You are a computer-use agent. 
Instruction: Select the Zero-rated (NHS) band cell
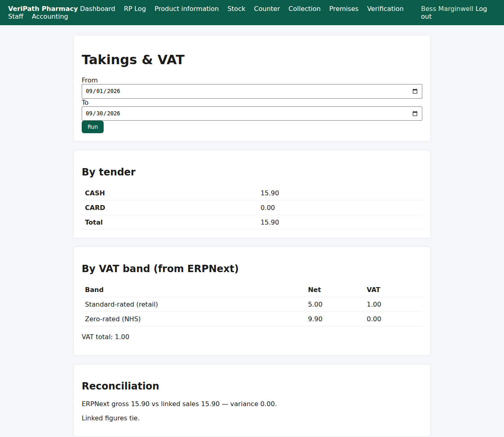[x=113, y=319]
